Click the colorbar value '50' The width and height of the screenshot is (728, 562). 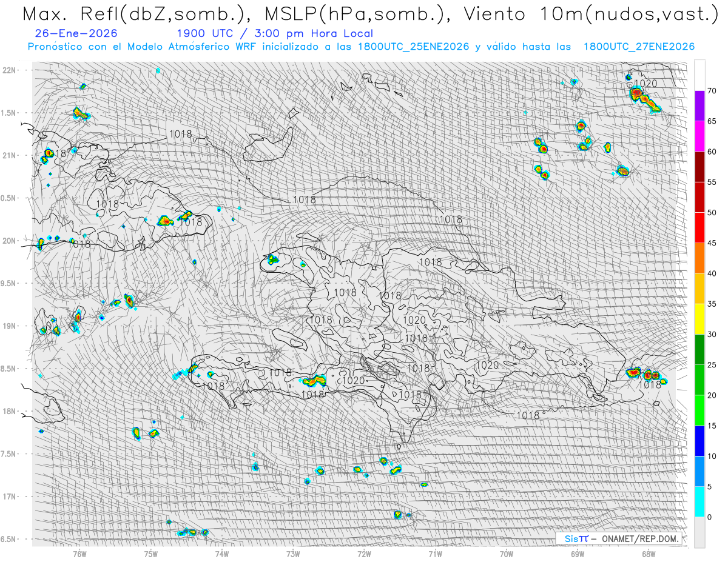[x=712, y=213]
